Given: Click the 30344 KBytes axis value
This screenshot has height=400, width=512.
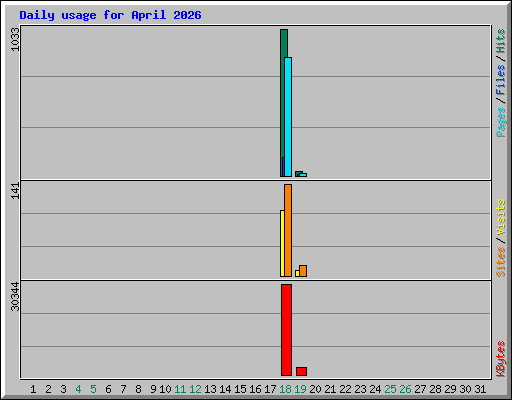Looking at the screenshot, I should (x=15, y=296).
